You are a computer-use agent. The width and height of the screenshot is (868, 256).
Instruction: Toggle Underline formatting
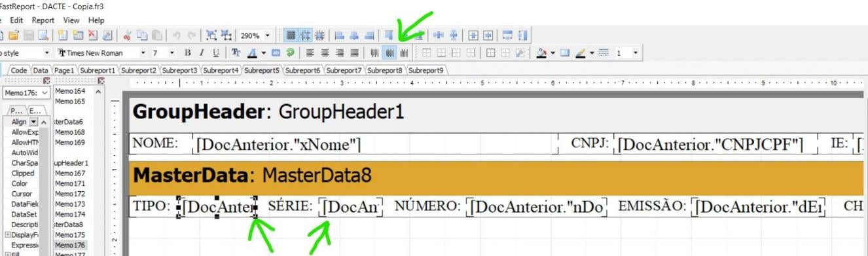point(216,53)
